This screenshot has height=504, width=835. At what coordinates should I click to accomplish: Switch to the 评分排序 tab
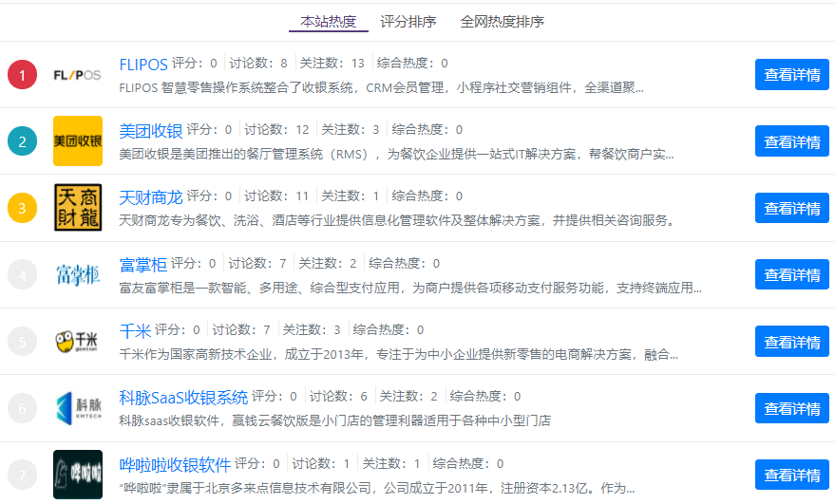coord(408,21)
